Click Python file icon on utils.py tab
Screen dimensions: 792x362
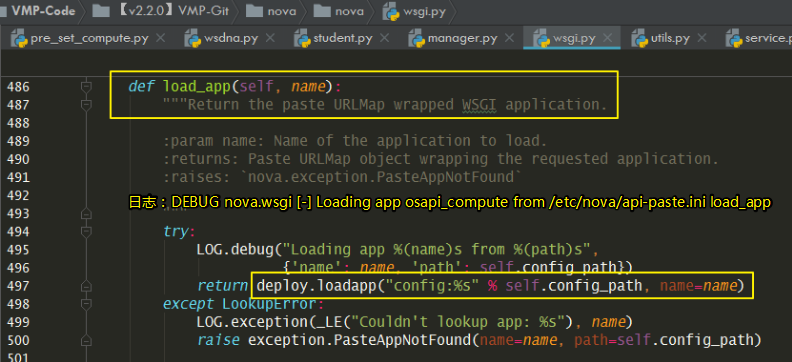tap(640, 39)
